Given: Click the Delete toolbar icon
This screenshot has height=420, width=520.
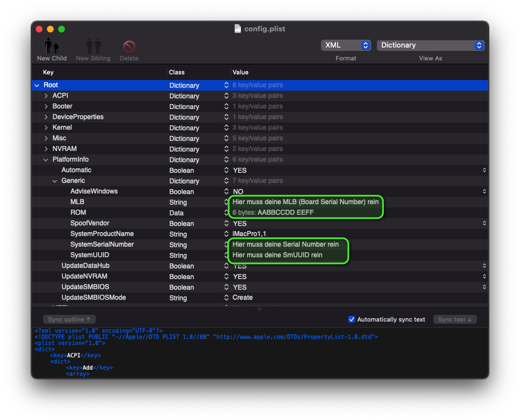Looking at the screenshot, I should [x=129, y=46].
